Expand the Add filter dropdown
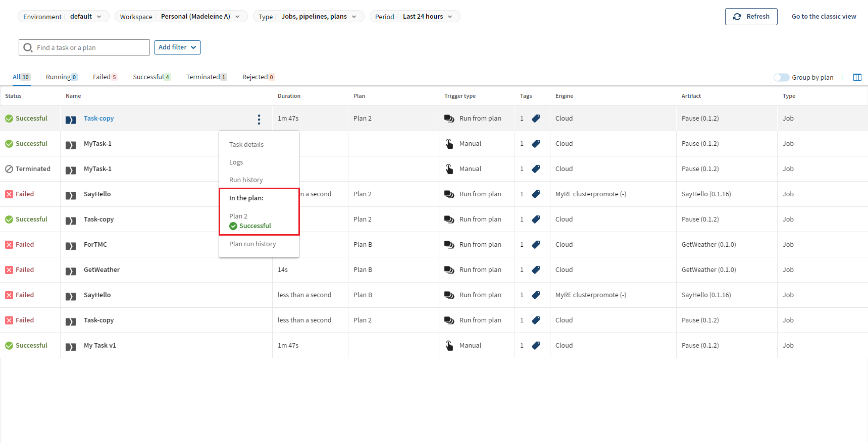The width and height of the screenshot is (868, 443). point(177,47)
